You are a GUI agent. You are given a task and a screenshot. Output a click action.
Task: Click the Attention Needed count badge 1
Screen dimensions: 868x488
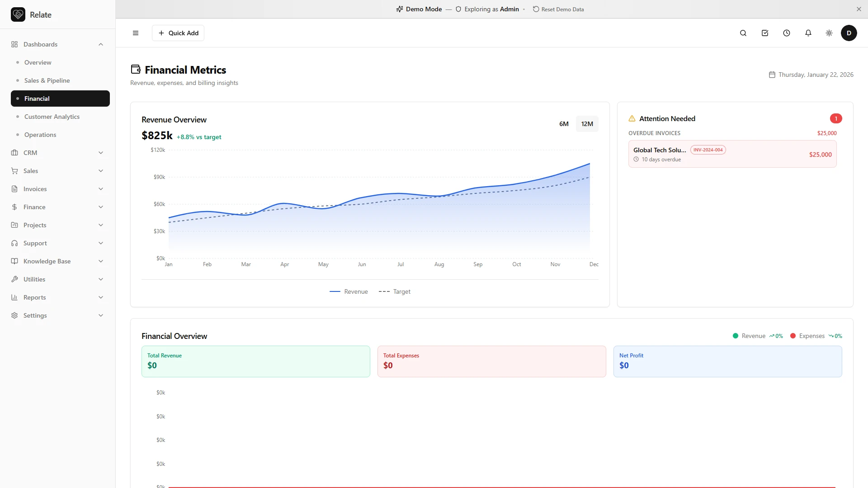pos(836,118)
